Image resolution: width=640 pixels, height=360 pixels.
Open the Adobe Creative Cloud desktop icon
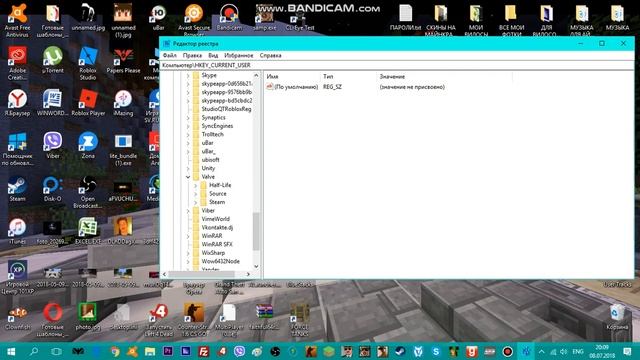[x=17, y=63]
